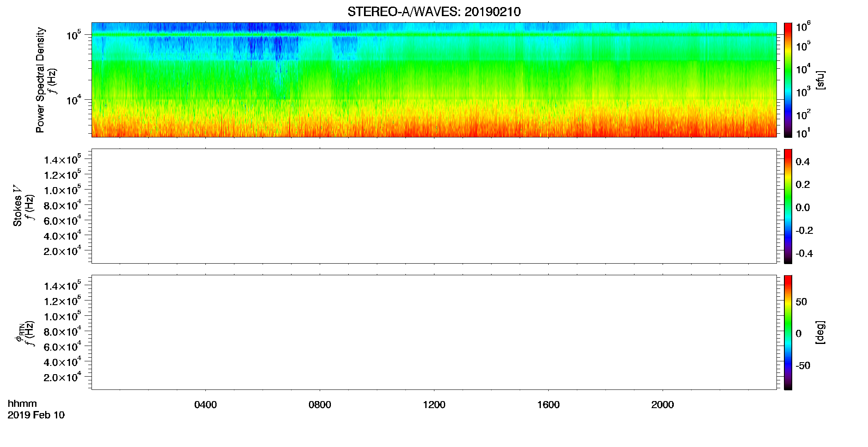868x447 pixels.
Task: Click the Power Spectral Density axis label
Action: (40, 80)
